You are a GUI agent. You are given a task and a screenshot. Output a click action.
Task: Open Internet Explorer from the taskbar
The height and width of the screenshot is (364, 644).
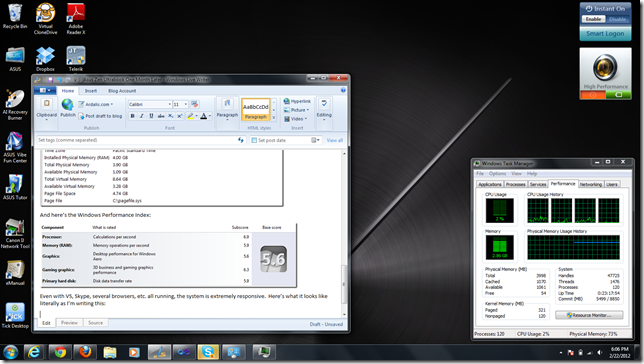(x=34, y=352)
